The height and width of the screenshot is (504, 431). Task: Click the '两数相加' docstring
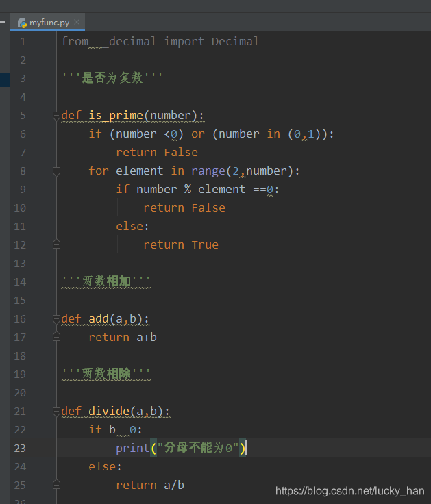[106, 281]
